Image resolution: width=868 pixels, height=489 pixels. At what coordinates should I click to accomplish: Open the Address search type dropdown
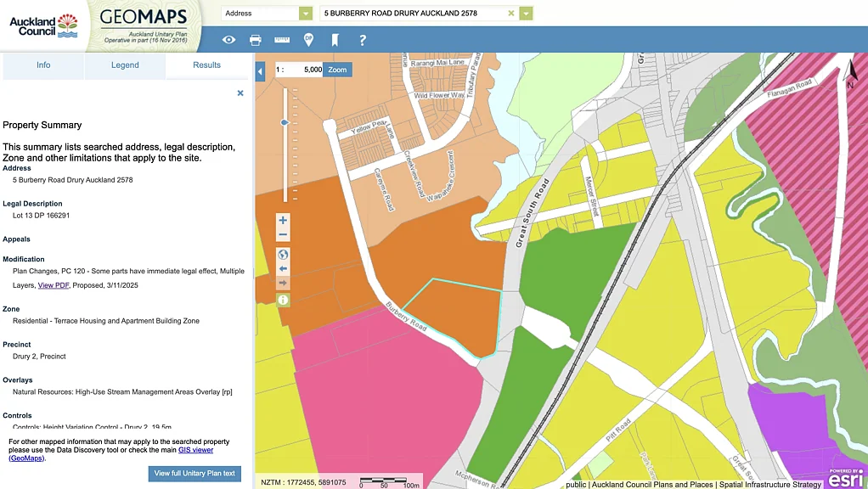(x=306, y=14)
